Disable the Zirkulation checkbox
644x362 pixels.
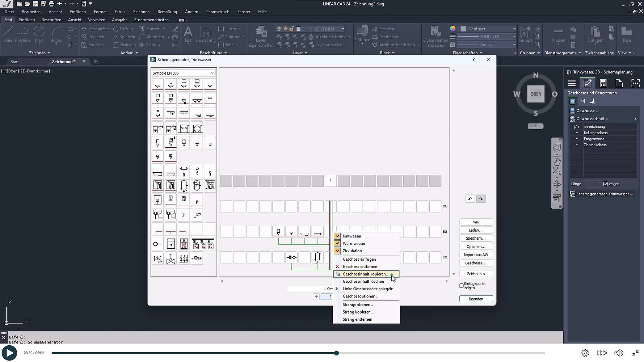point(337,251)
